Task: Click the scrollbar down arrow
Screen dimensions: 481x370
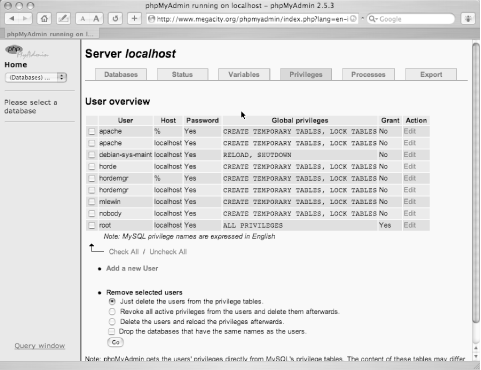Action: tap(476, 355)
